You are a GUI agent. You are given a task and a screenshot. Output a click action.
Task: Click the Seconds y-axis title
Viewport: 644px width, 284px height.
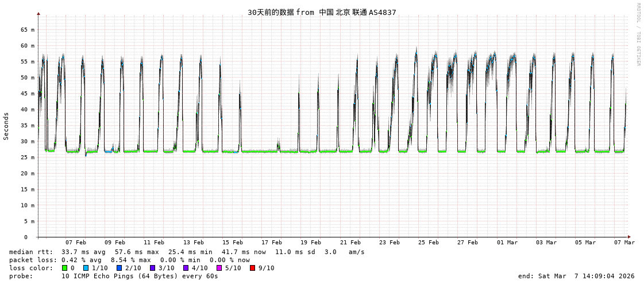pos(6,126)
